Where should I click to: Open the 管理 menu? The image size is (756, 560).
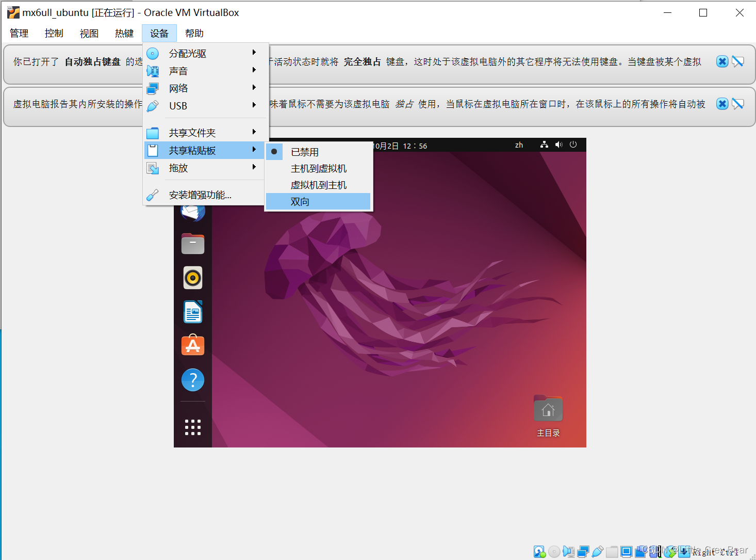19,33
